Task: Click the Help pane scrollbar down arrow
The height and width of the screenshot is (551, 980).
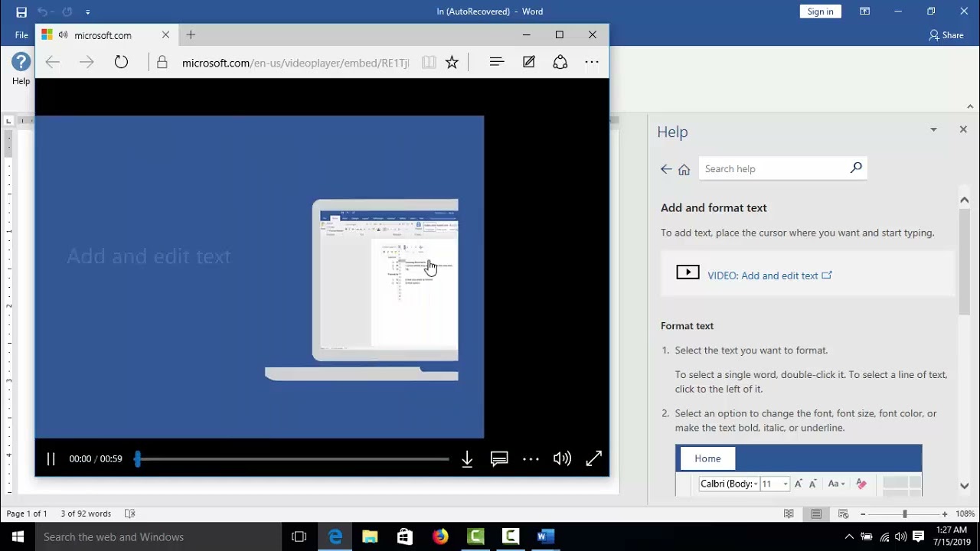Action: 964,485
